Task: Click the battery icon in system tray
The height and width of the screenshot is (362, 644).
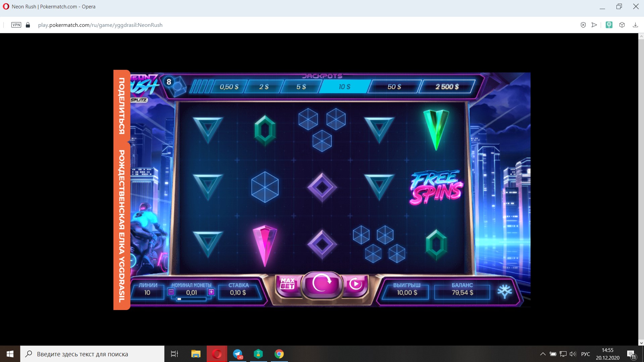Action: [553, 354]
